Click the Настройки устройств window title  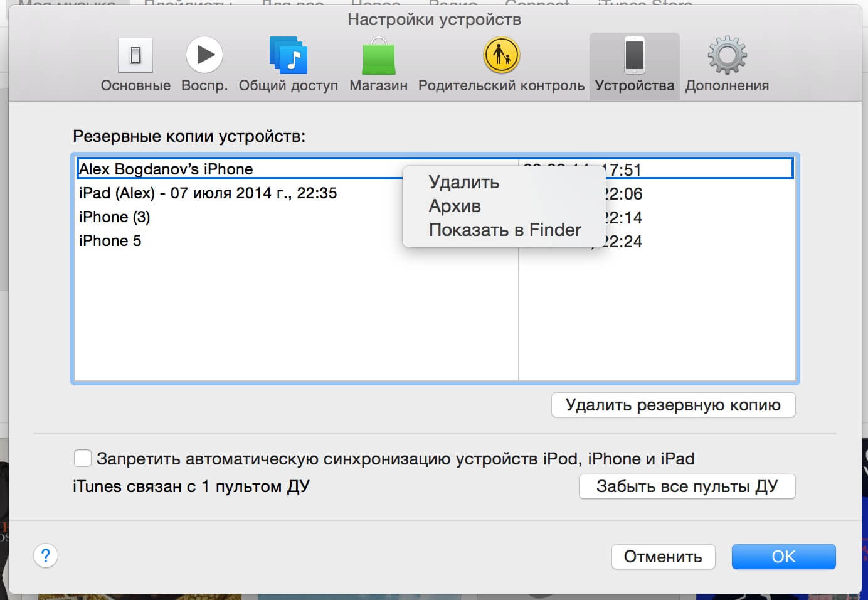point(434,19)
